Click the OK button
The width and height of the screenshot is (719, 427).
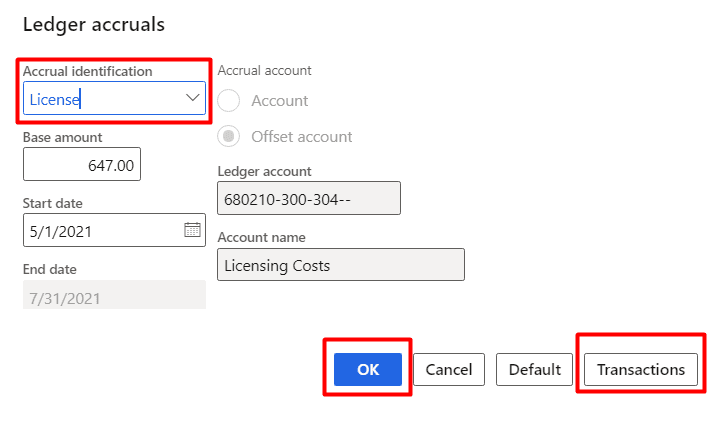(367, 369)
